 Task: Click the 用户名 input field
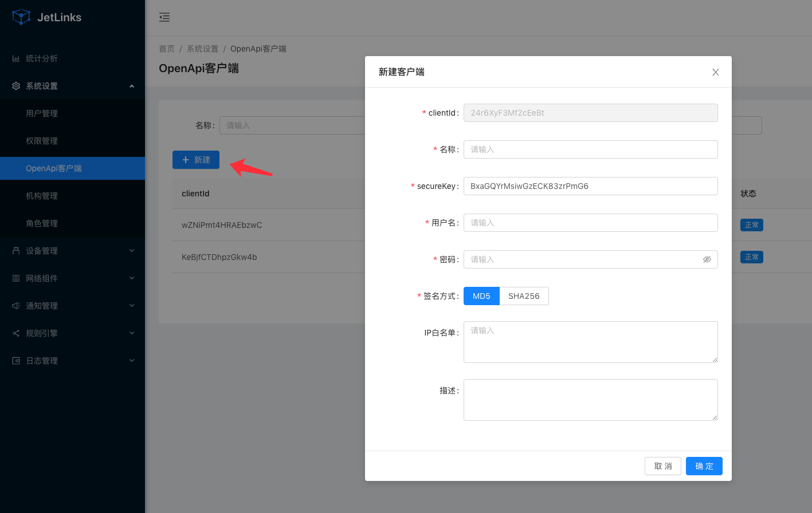(x=590, y=223)
